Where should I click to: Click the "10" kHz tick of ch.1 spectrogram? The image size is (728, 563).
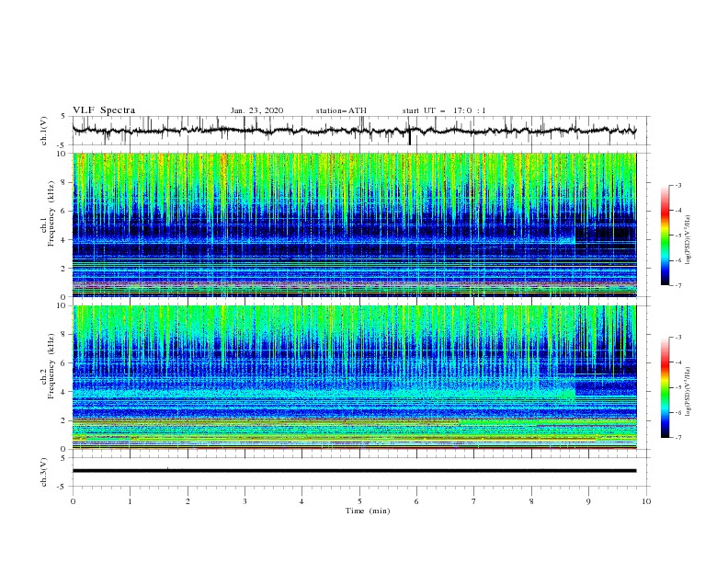click(63, 154)
